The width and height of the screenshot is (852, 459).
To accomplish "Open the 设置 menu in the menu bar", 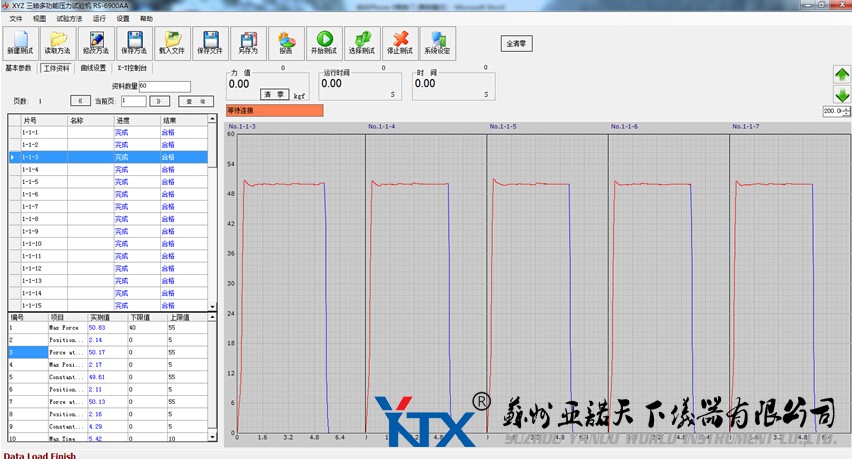I will [122, 19].
